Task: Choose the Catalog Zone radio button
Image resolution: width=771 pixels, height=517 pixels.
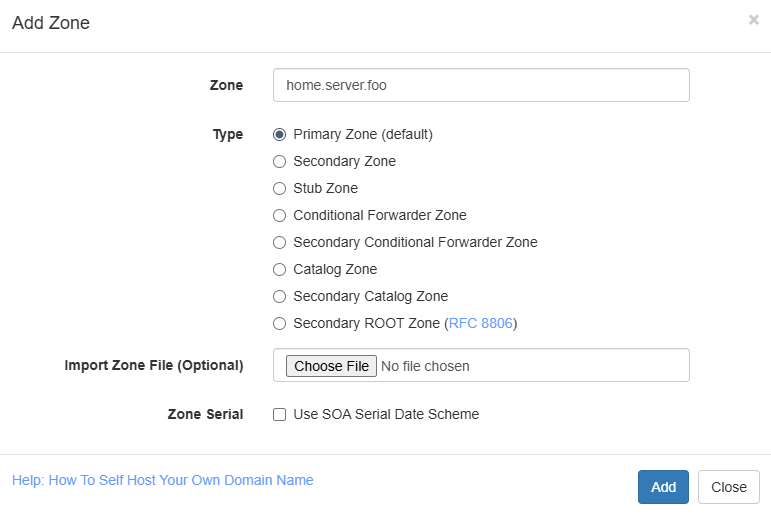Action: point(280,269)
